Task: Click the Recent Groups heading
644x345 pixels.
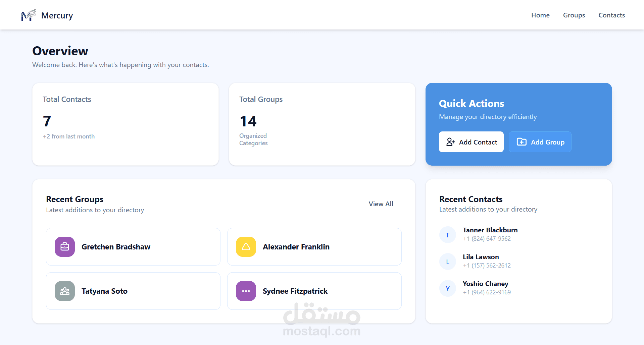Action: click(75, 199)
